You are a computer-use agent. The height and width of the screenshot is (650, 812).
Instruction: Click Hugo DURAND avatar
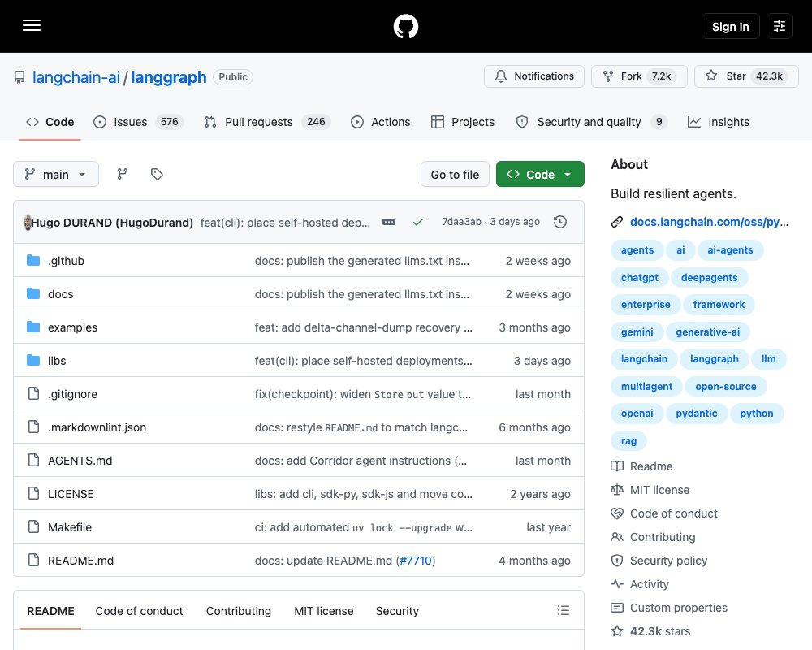(28, 223)
